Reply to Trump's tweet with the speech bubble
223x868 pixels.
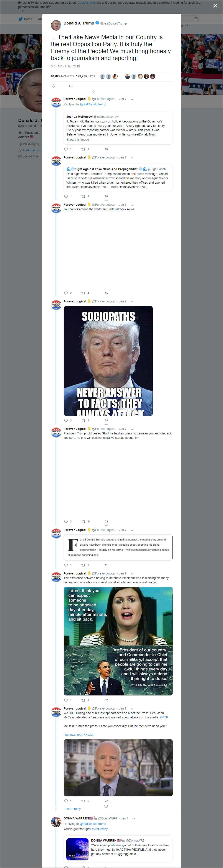point(53,86)
